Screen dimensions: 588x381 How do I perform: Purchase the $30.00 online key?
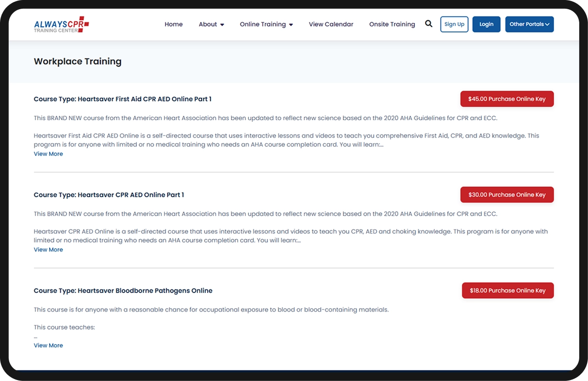[x=507, y=195]
